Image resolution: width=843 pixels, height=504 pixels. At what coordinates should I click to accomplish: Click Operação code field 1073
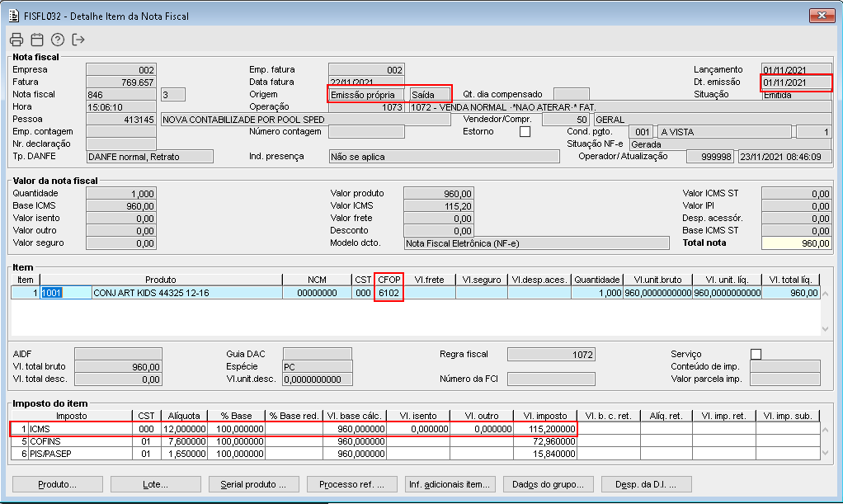click(x=366, y=107)
